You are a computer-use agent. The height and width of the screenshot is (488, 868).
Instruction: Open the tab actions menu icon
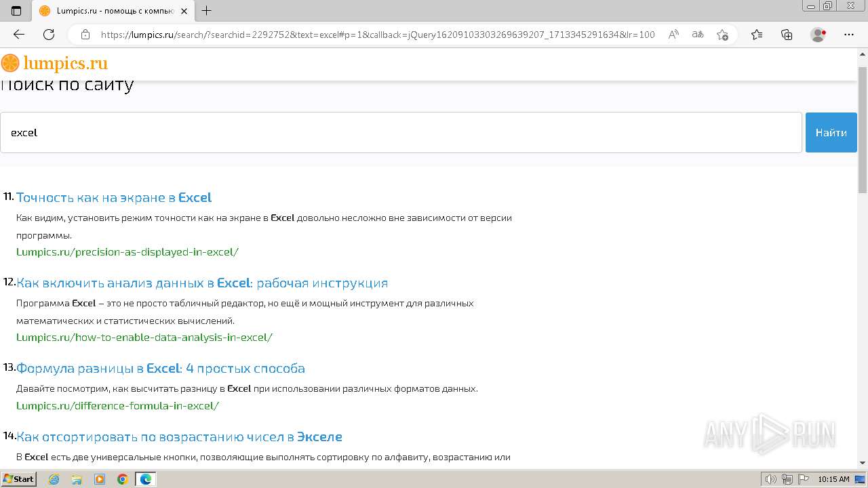coord(16,11)
